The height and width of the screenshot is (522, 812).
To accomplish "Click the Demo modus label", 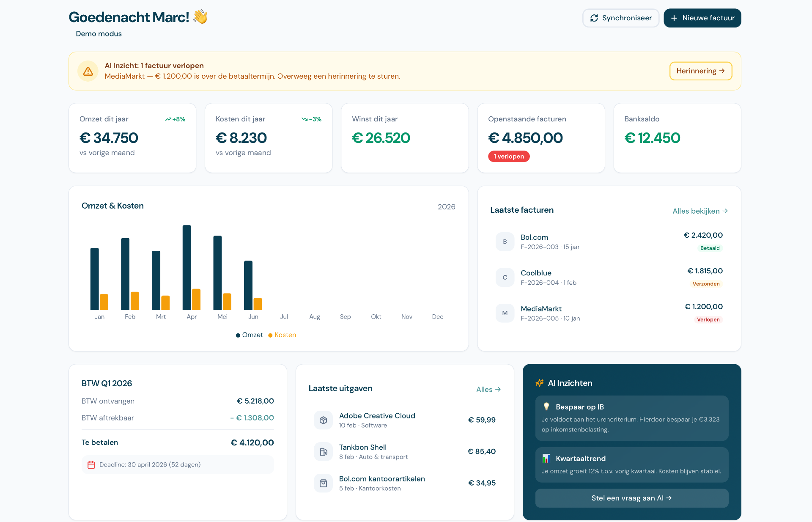I will coord(99,34).
